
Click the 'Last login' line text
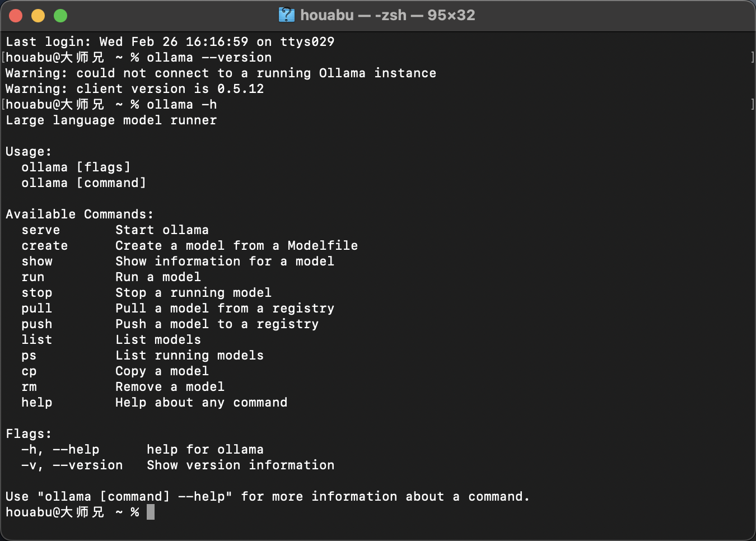[x=170, y=42]
